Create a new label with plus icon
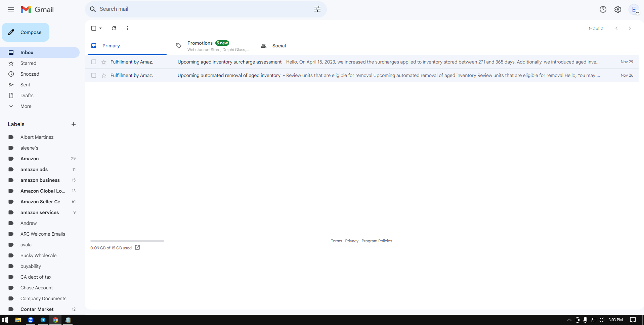 click(74, 124)
